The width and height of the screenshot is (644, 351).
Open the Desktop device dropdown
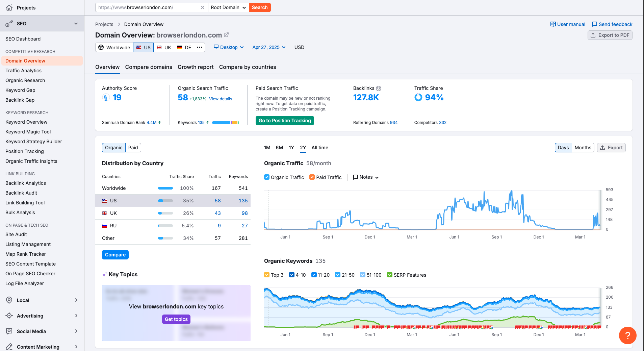point(229,47)
